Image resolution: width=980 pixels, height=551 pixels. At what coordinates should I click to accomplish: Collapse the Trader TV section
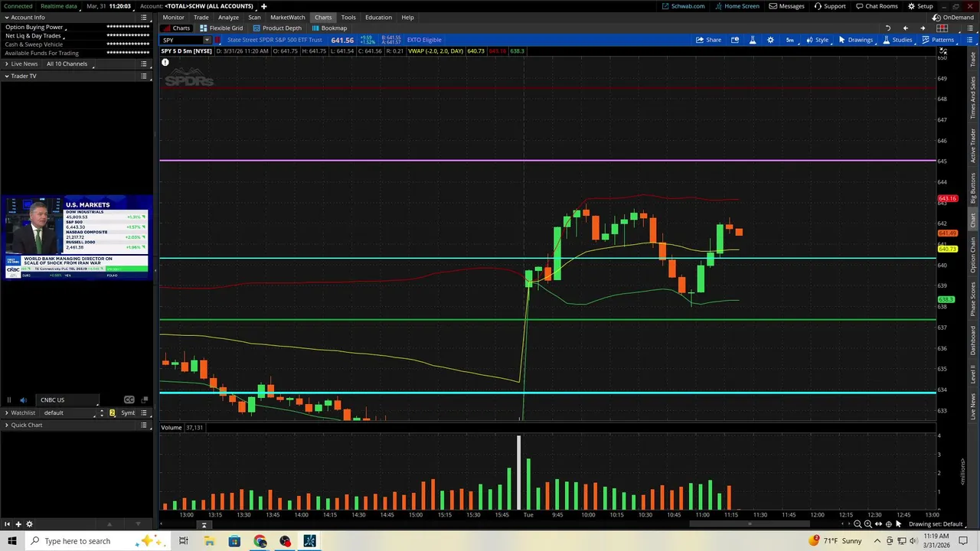[x=7, y=76]
